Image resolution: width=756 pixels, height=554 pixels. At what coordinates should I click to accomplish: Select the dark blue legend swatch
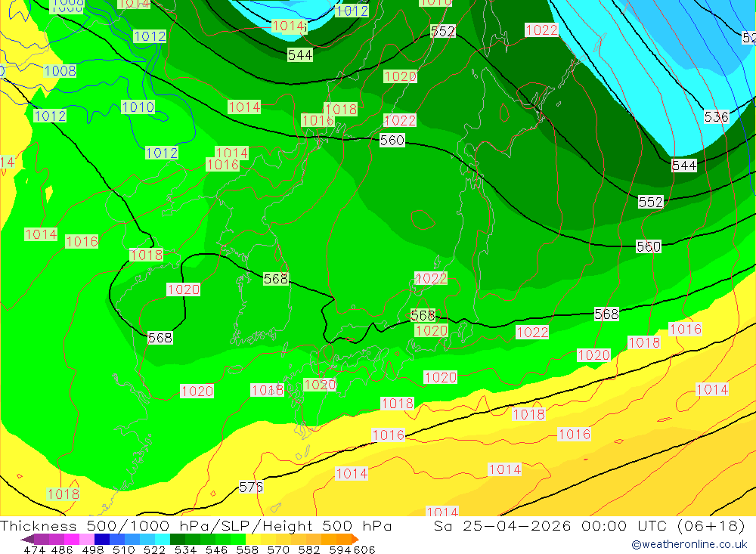tap(102, 539)
